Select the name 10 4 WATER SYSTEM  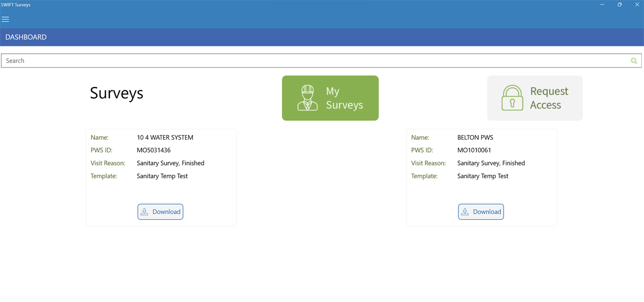165,137
